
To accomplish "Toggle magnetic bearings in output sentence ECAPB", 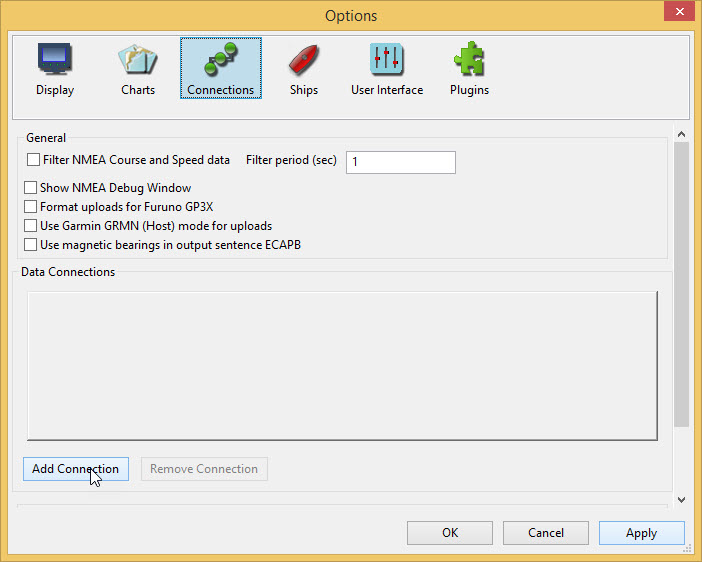I will 32,245.
